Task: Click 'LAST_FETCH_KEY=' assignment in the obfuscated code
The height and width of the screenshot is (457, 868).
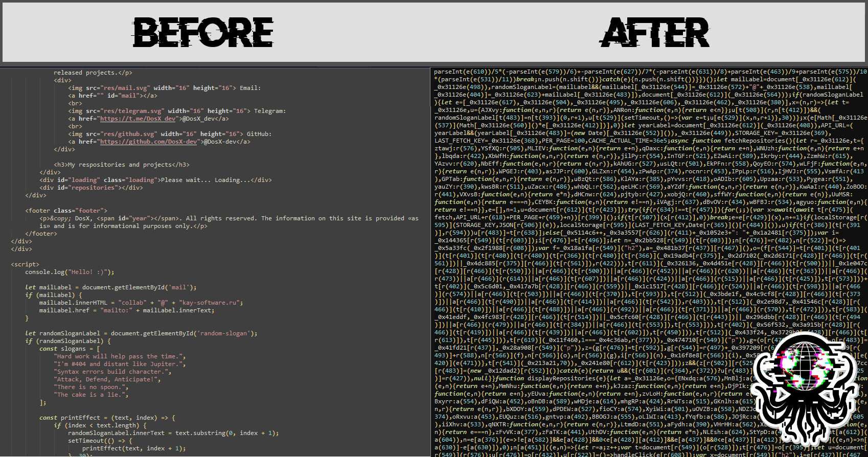Action: [x=462, y=141]
